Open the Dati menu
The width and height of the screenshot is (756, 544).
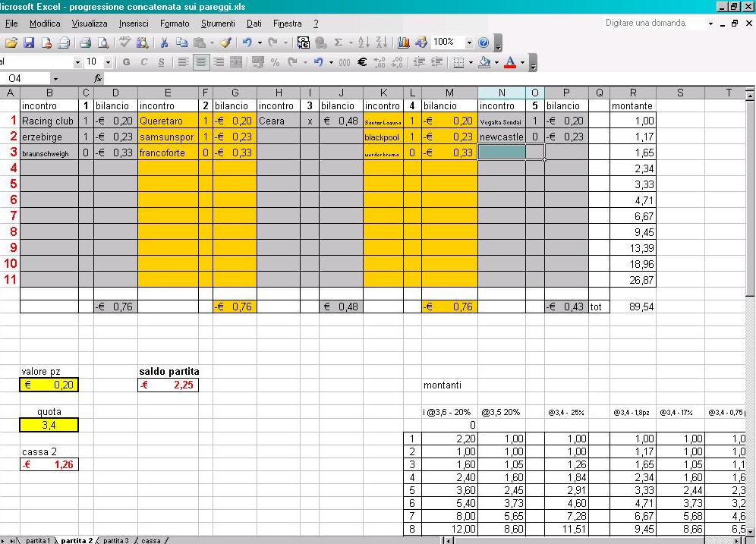[x=254, y=24]
